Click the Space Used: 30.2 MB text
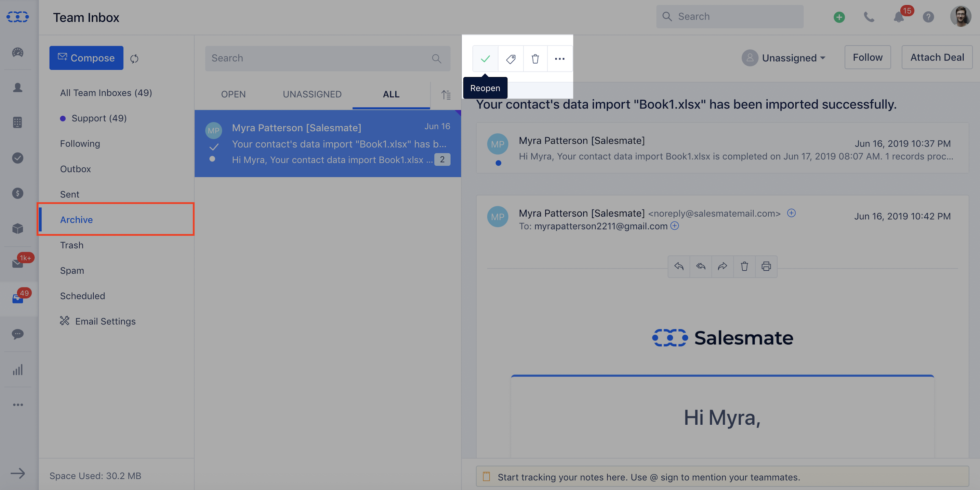The height and width of the screenshot is (490, 980). tap(95, 476)
